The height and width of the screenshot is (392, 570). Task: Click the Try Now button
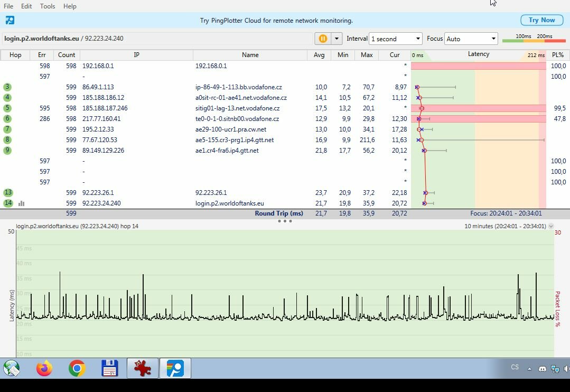pos(541,20)
